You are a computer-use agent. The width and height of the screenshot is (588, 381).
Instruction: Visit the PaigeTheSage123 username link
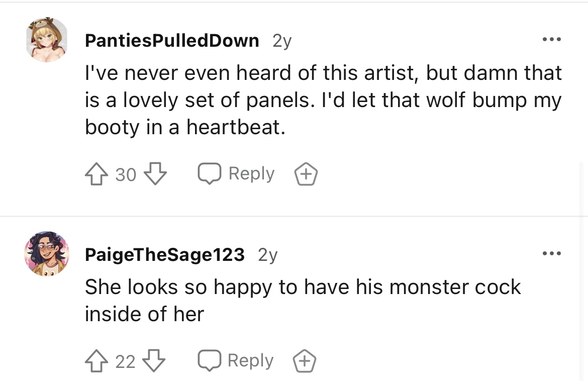pyautogui.click(x=165, y=255)
